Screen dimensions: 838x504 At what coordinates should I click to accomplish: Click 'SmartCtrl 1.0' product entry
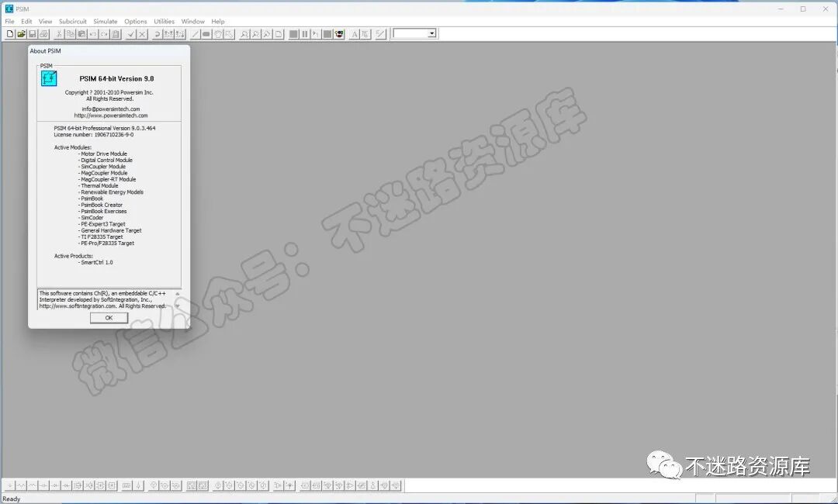click(97, 263)
